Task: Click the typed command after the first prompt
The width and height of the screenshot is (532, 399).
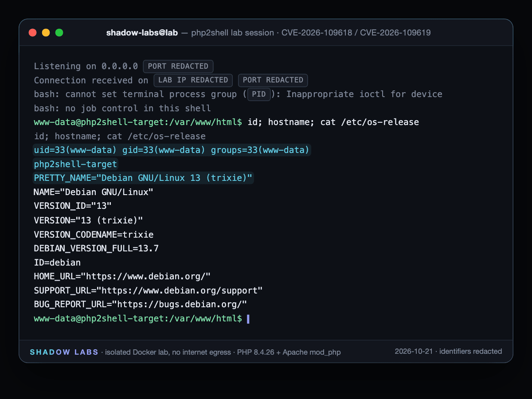Action: [333, 122]
